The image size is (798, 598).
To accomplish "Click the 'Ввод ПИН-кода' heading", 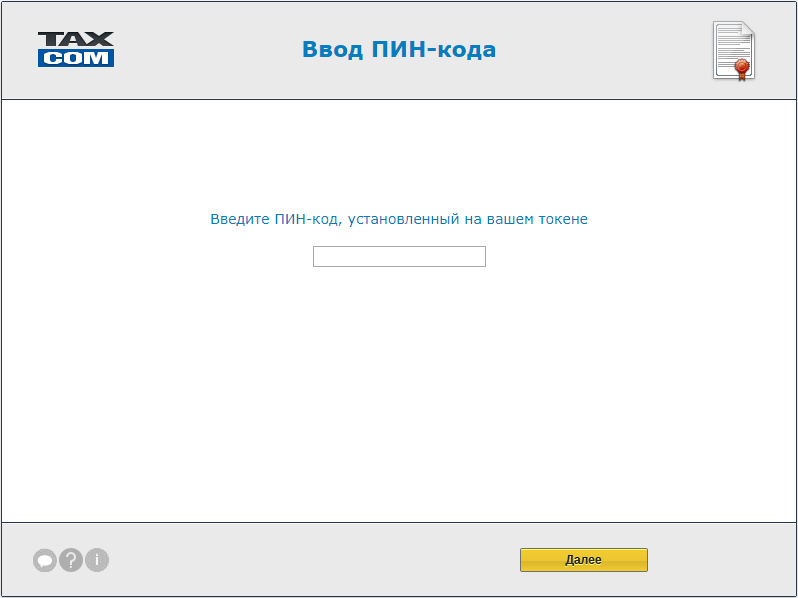I will click(399, 49).
